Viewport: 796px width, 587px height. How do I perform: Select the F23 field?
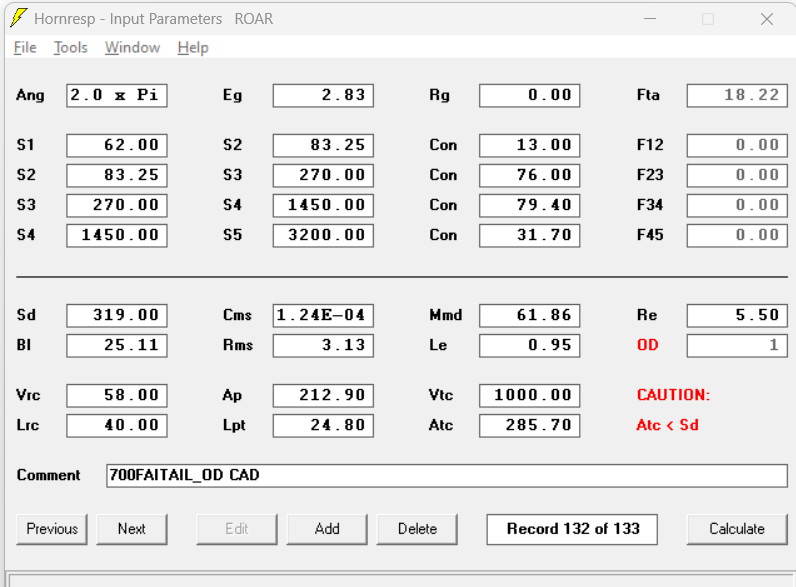(x=737, y=175)
